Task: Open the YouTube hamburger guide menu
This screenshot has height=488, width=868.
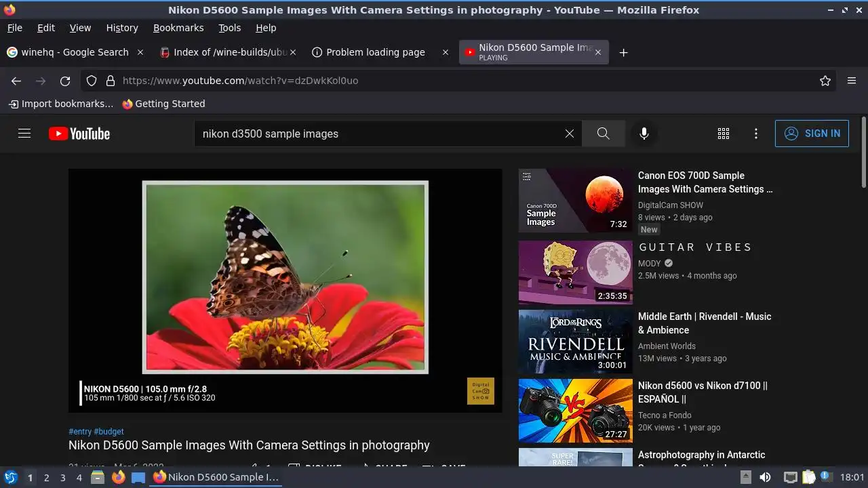Action: click(x=24, y=134)
